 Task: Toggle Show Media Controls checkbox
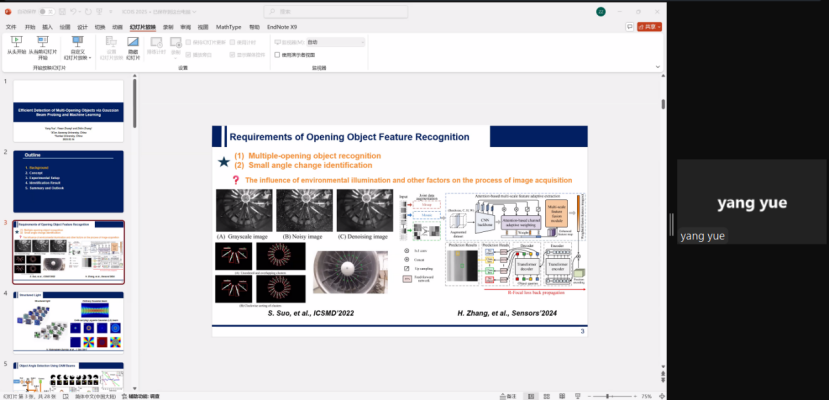pos(232,54)
